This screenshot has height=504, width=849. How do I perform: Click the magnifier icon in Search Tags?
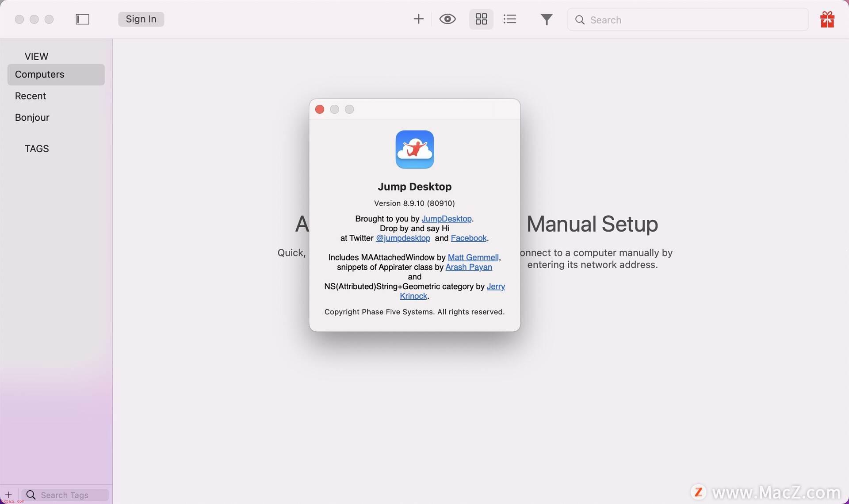[31, 495]
